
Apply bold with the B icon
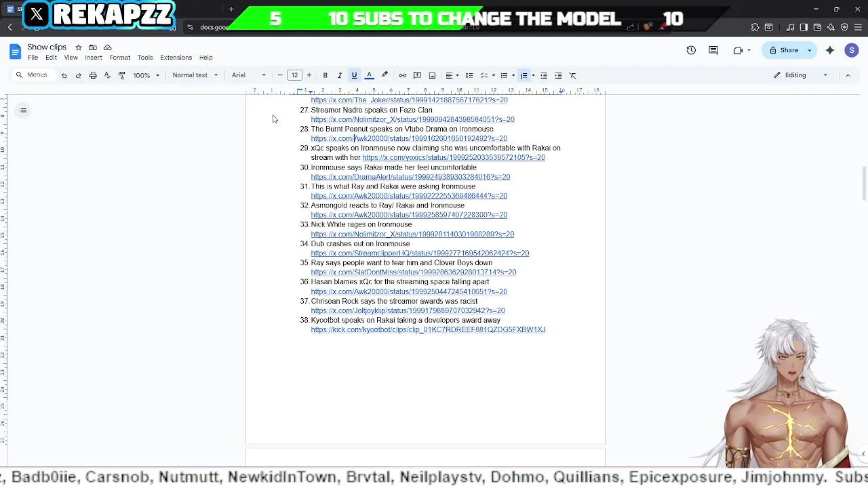point(325,75)
